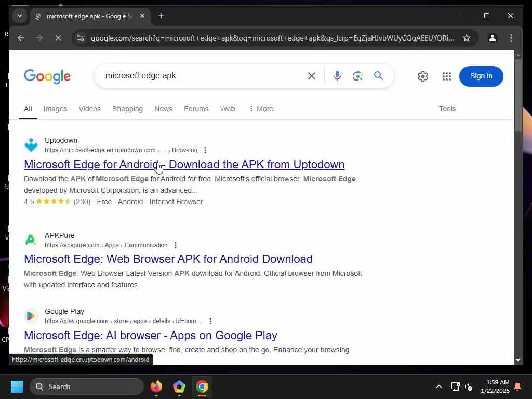Clear the search query text

click(x=312, y=76)
